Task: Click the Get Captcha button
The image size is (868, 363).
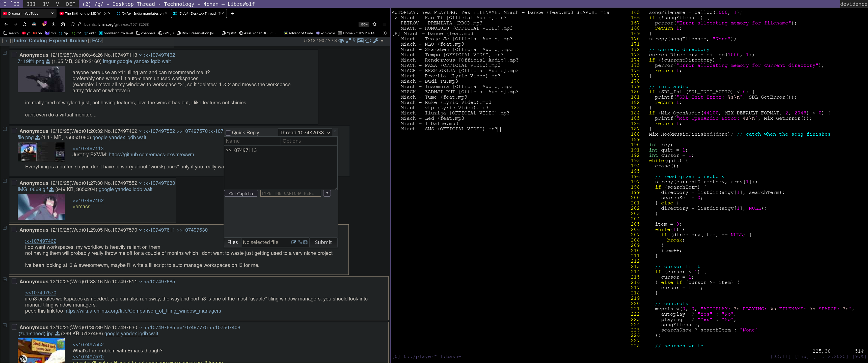Action: (241, 193)
